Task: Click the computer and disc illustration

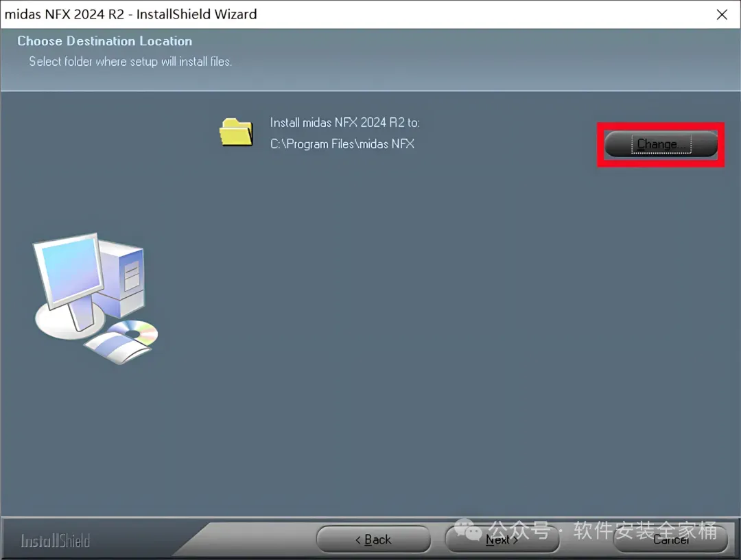Action: click(95, 299)
